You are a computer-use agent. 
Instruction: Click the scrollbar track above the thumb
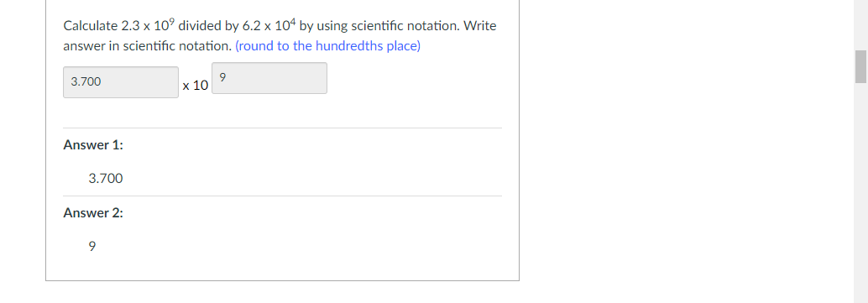[860, 25]
